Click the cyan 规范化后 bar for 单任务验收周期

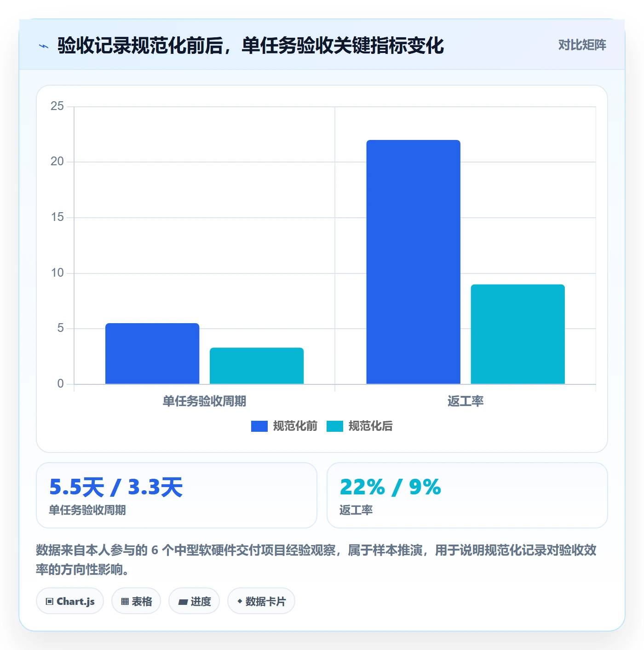coord(257,366)
